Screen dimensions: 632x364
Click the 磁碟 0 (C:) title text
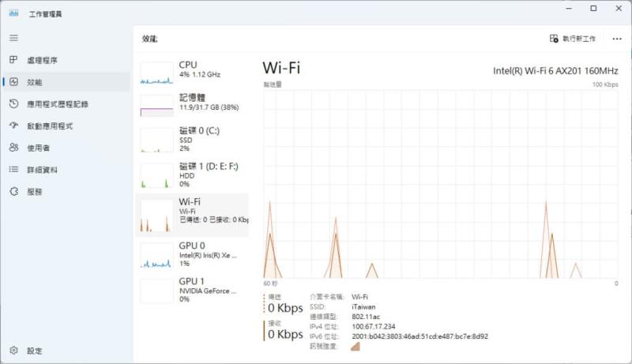(x=200, y=130)
